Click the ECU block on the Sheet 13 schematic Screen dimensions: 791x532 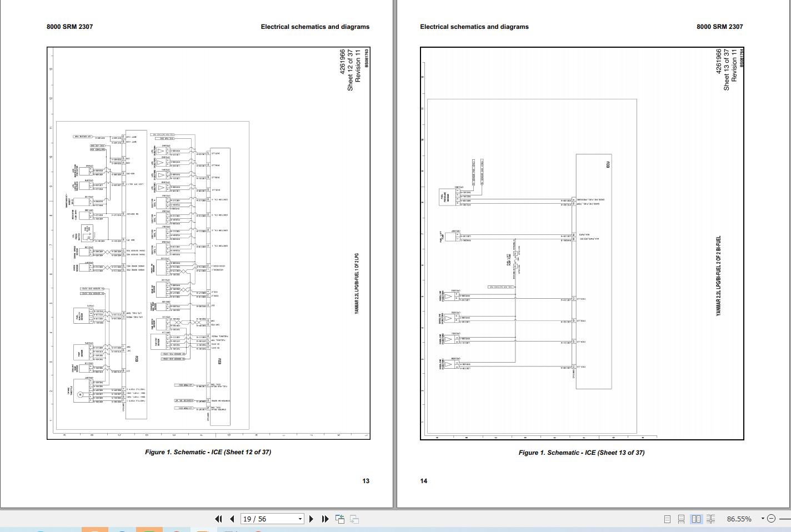pos(594,271)
